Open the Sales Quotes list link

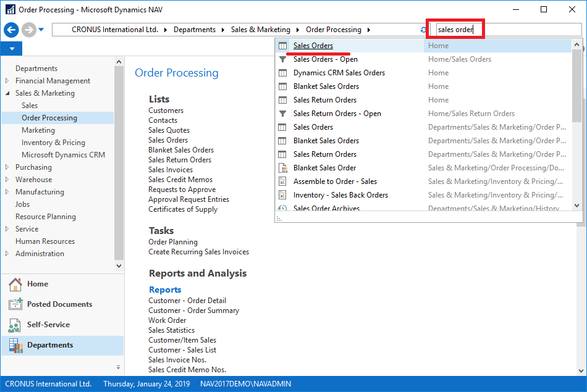click(169, 130)
